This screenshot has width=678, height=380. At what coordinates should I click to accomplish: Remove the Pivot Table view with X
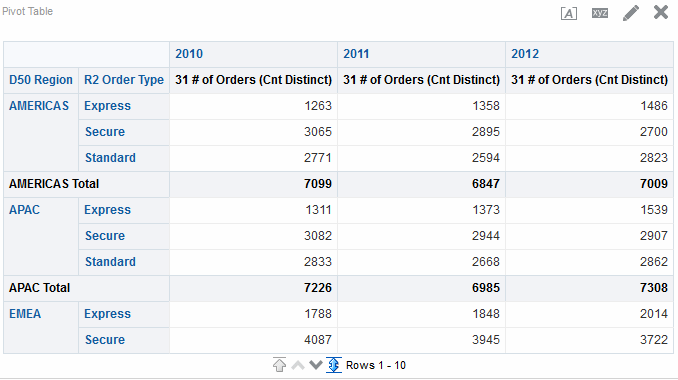click(661, 12)
